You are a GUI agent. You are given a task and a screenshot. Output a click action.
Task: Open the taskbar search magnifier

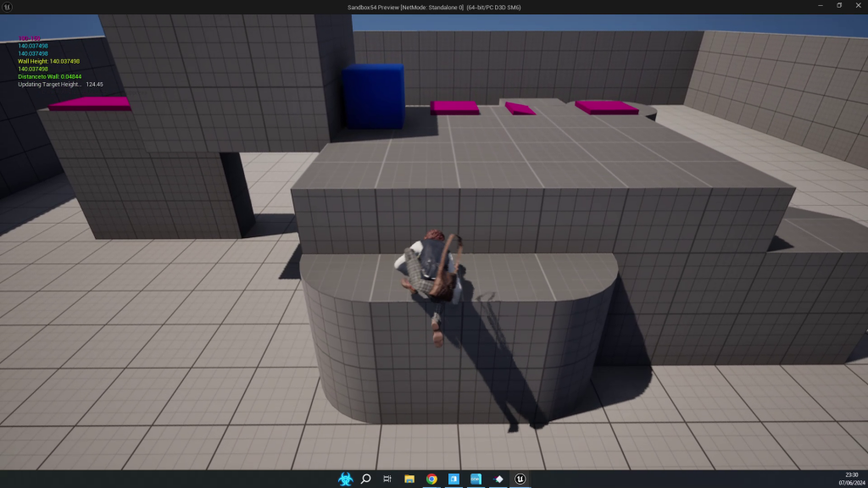tap(366, 479)
